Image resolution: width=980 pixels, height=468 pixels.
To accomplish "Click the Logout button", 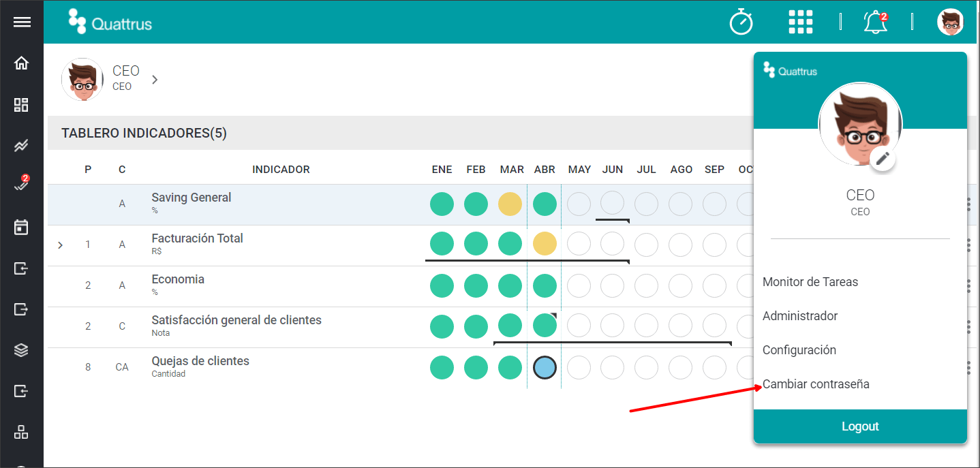I will pyautogui.click(x=860, y=426).
